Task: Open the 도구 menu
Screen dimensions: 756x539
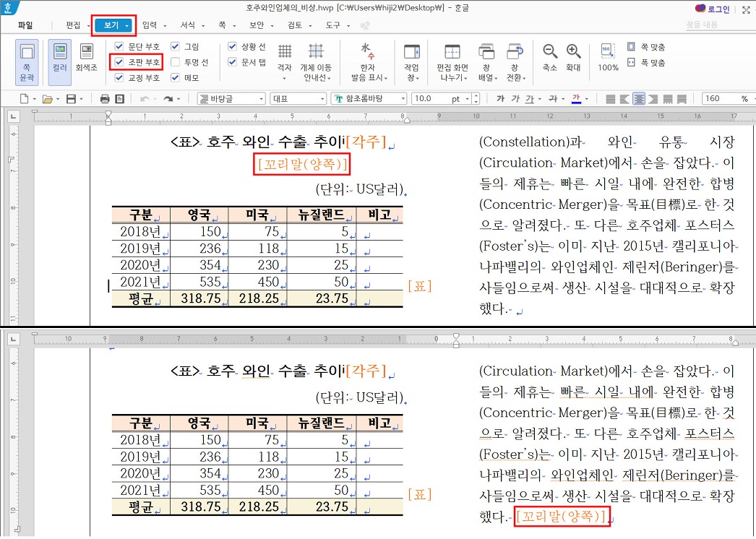Action: [332, 25]
